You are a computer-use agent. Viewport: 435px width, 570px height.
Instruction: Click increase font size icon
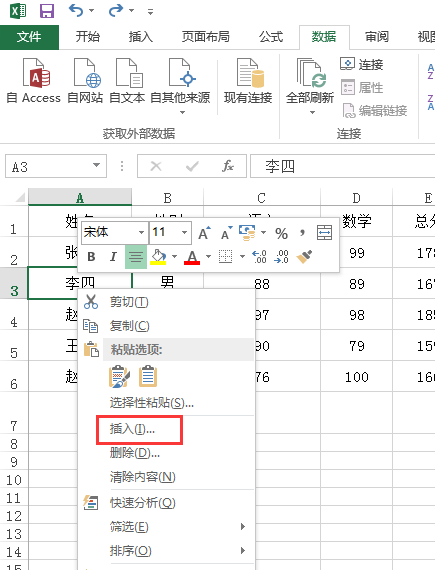click(x=204, y=233)
